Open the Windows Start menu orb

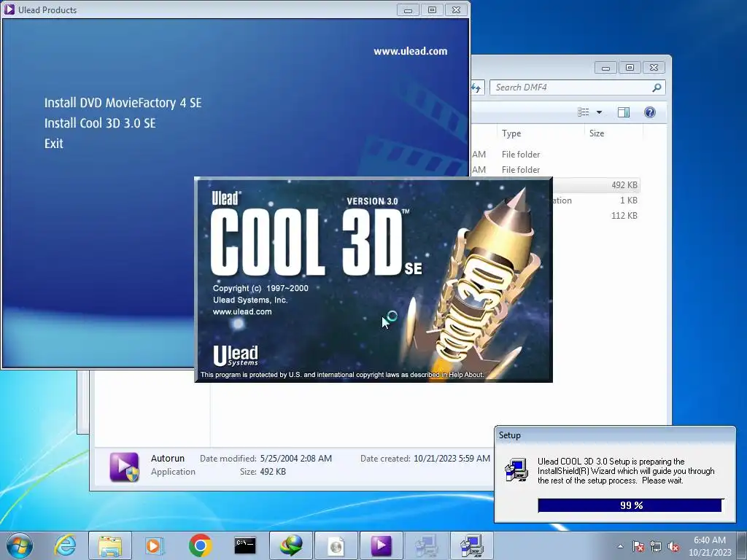(20, 545)
